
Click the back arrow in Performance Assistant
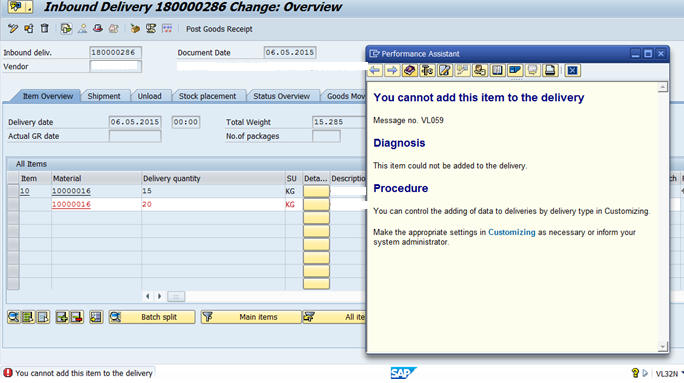click(375, 70)
